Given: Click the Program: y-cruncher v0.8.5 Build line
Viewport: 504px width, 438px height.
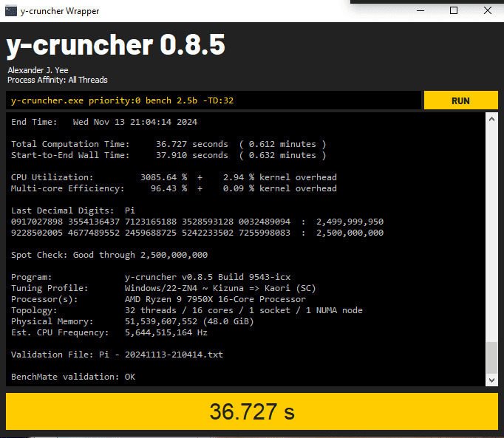Looking at the screenshot, I should click(151, 277).
